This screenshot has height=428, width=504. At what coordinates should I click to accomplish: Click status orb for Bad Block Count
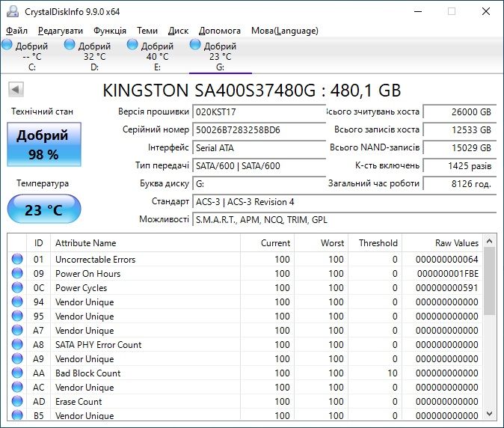click(17, 373)
